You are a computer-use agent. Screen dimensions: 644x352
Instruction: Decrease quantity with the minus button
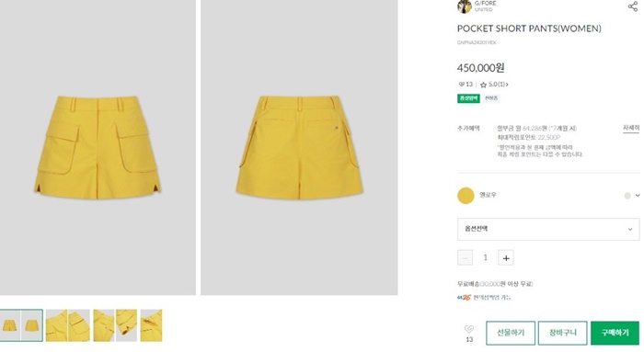click(x=465, y=258)
